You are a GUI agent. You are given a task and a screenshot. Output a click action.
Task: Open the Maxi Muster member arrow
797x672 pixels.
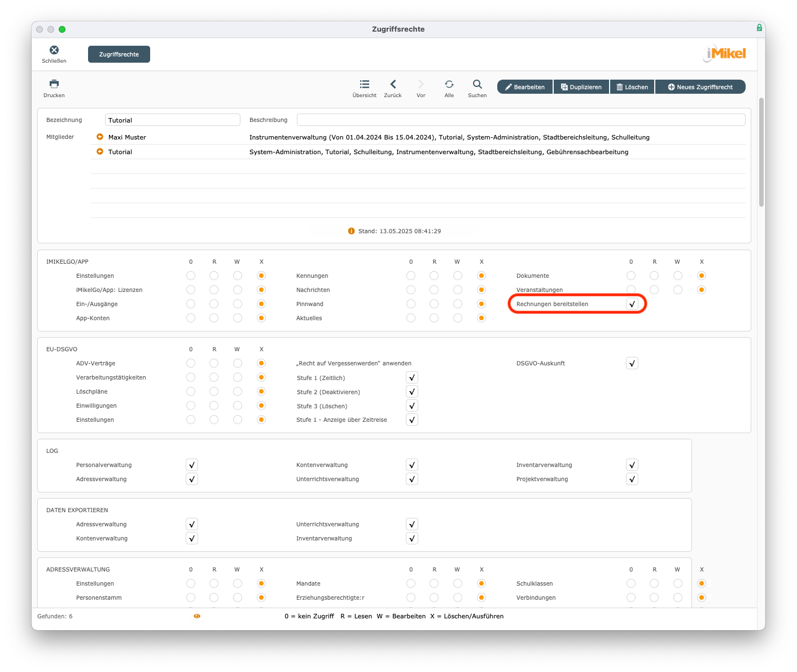click(x=100, y=137)
